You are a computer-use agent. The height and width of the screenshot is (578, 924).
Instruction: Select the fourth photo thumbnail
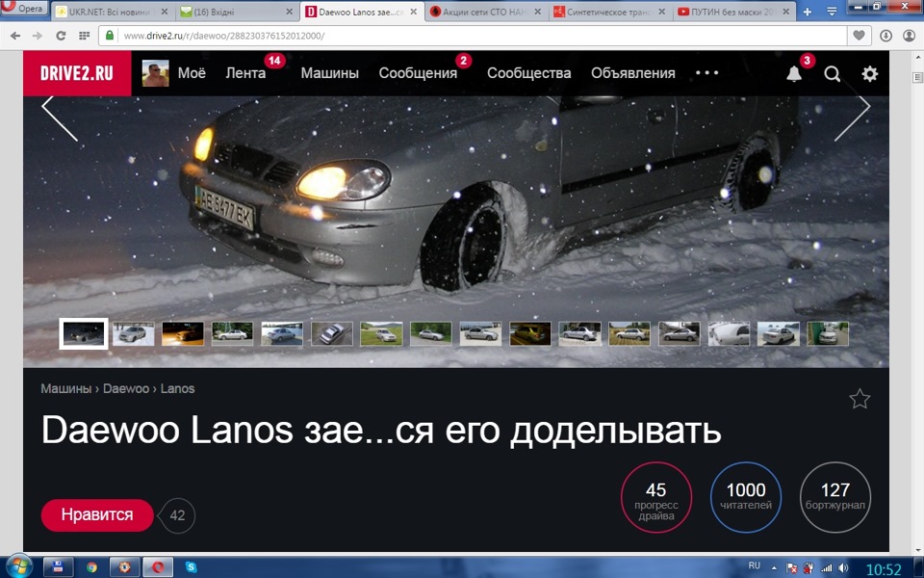click(232, 334)
